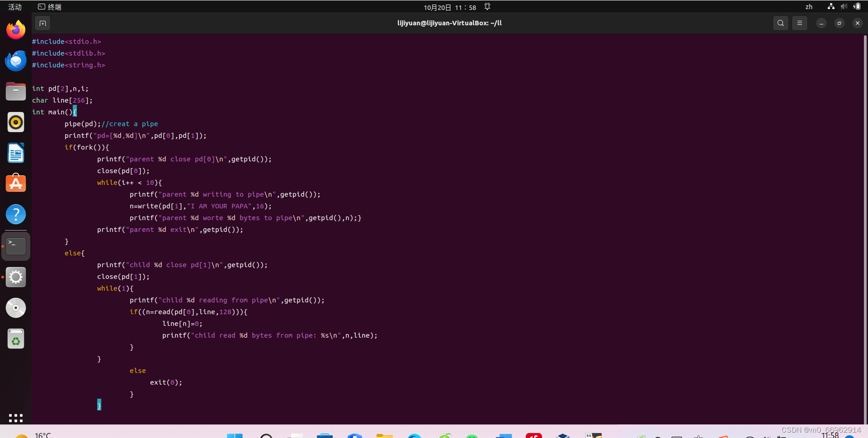The width and height of the screenshot is (868, 438).
Task: Select the Terminal icon in the dock
Action: tap(16, 246)
